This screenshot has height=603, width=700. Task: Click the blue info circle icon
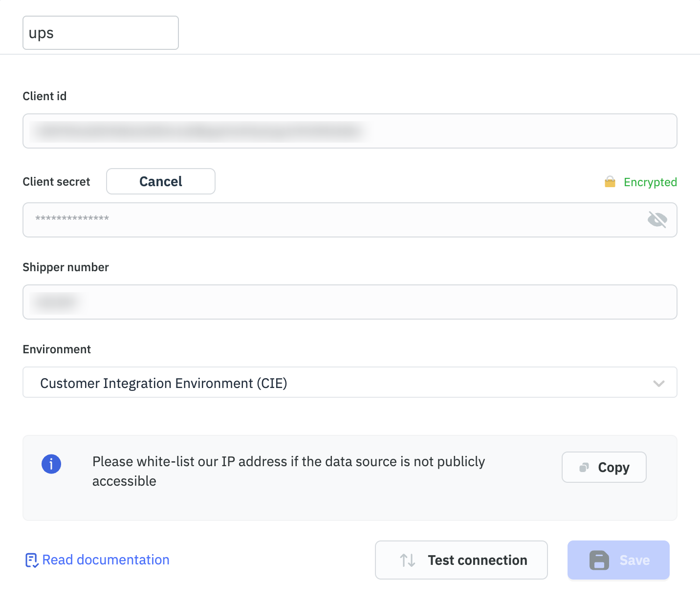(51, 464)
